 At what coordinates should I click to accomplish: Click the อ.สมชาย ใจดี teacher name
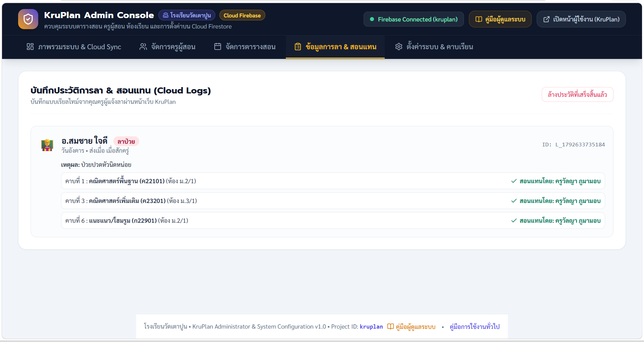click(85, 141)
